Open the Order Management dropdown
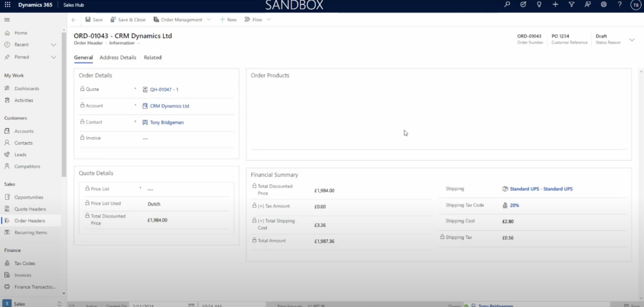 click(209, 19)
